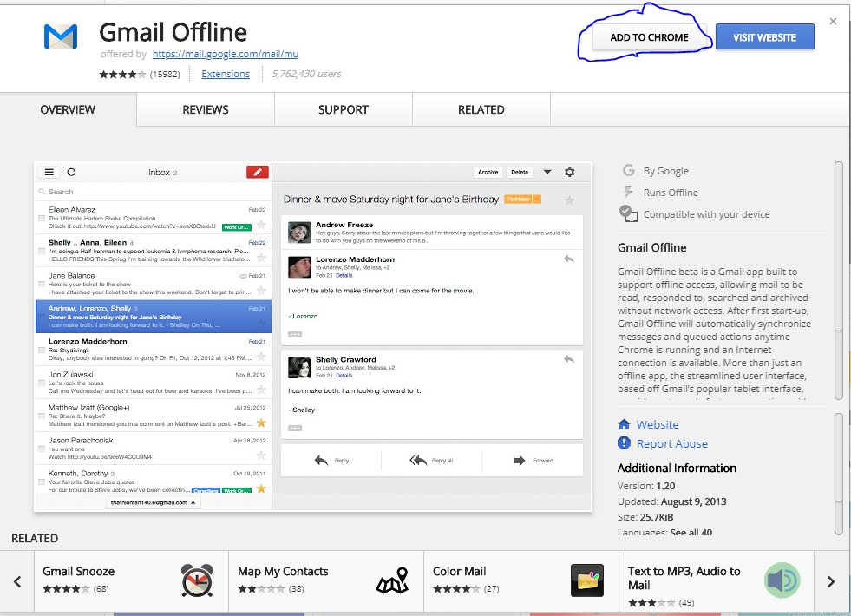This screenshot has height=616, width=851.
Task: Click the Reply all double-arrow icon
Action: [x=418, y=460]
